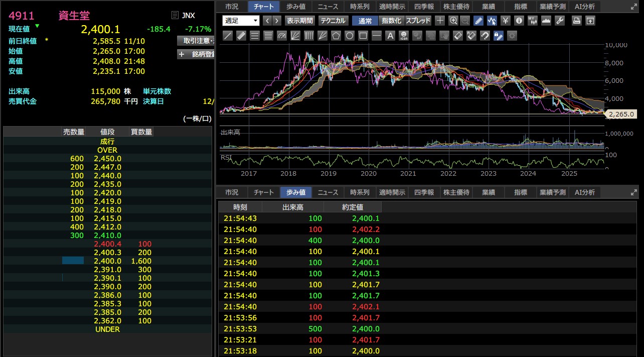Toggle the zigzag line chart icon
This screenshot has height=357, width=644.
point(492,21)
